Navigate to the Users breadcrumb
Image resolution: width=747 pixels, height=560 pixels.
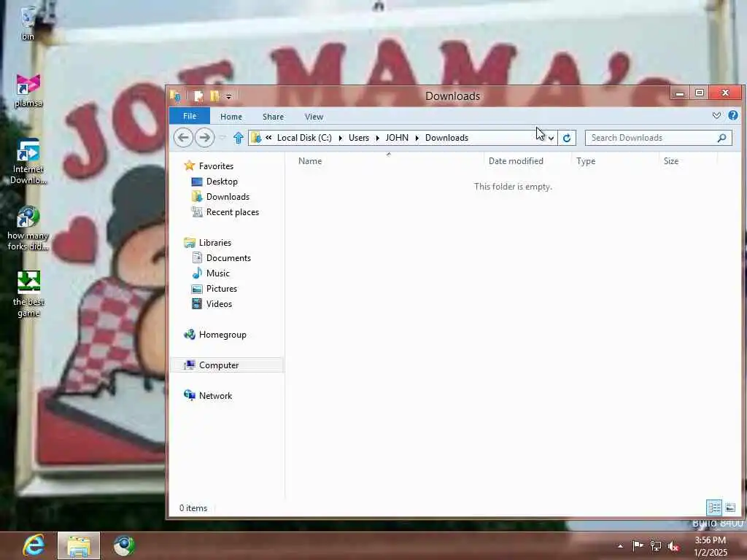tap(359, 138)
